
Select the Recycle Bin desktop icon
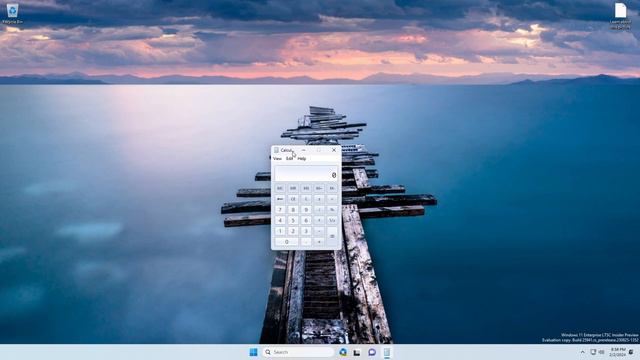coord(12,14)
